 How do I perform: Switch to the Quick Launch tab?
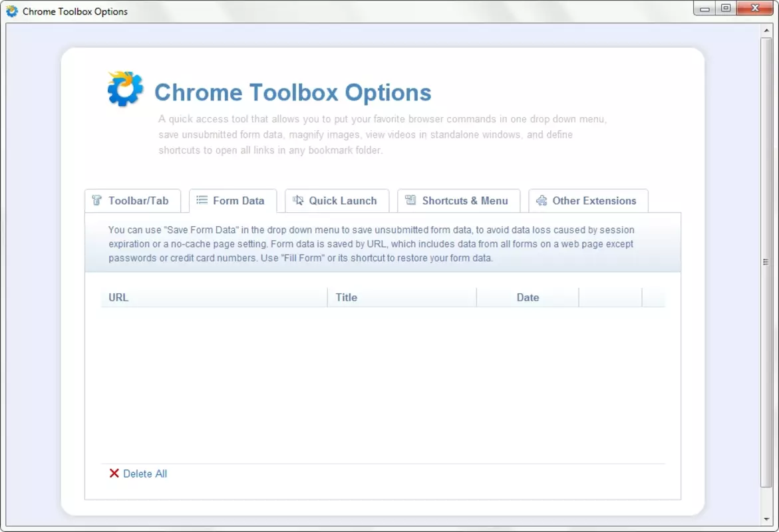tap(337, 201)
